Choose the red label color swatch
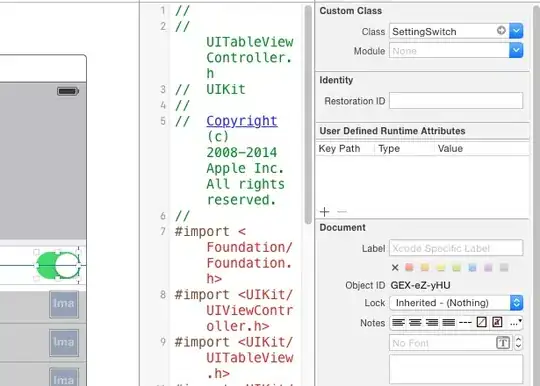 pos(409,268)
